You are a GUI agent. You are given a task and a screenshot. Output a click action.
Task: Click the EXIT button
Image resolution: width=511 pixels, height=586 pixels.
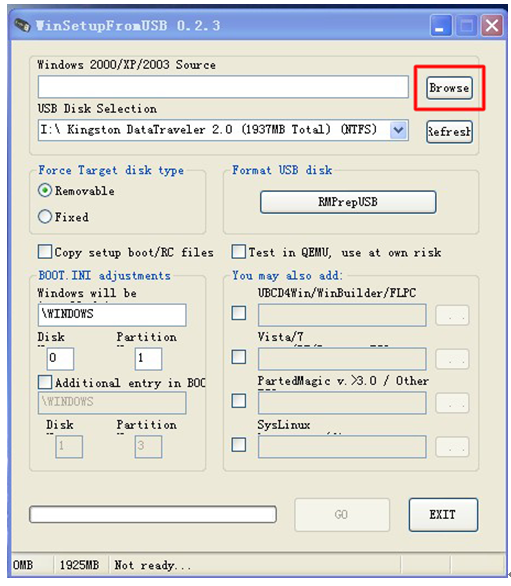click(x=443, y=515)
